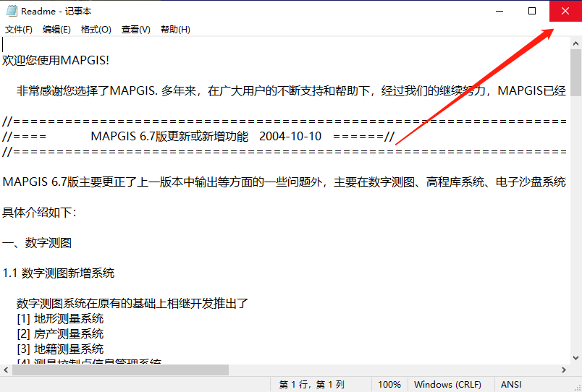Click the heading '1.1 数字测图新增系统'
Viewport: 582px width, 392px height.
pos(59,273)
